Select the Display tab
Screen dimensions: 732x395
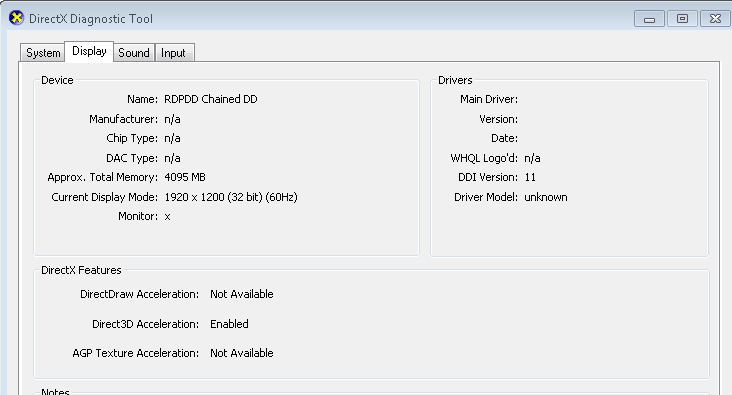pyautogui.click(x=89, y=51)
